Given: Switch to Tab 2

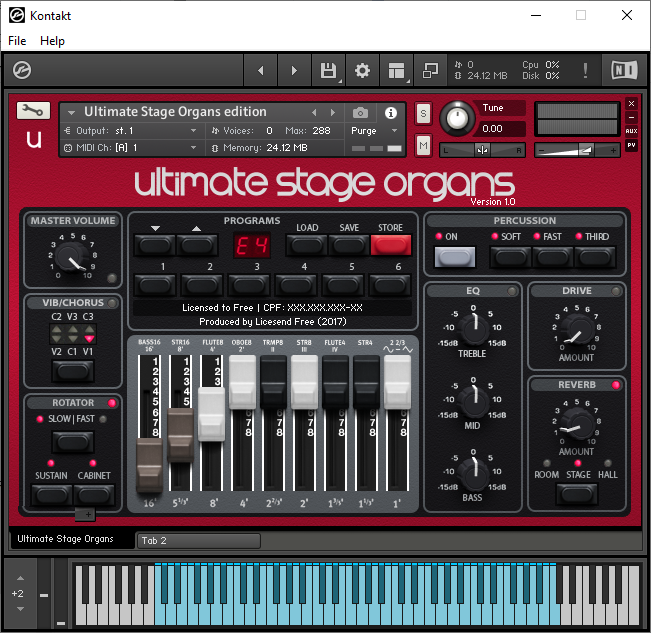Looking at the screenshot, I should (198, 540).
